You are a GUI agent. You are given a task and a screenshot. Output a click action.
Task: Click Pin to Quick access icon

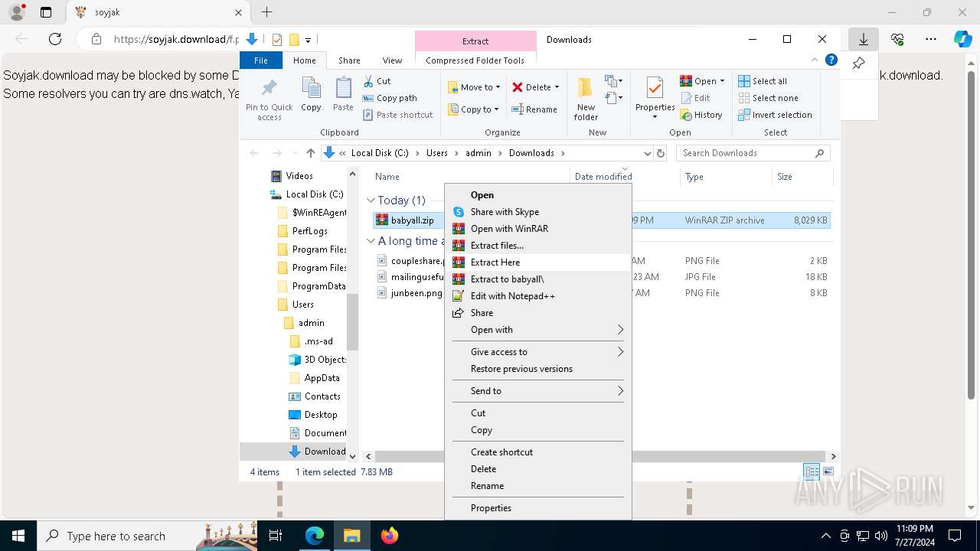(269, 99)
